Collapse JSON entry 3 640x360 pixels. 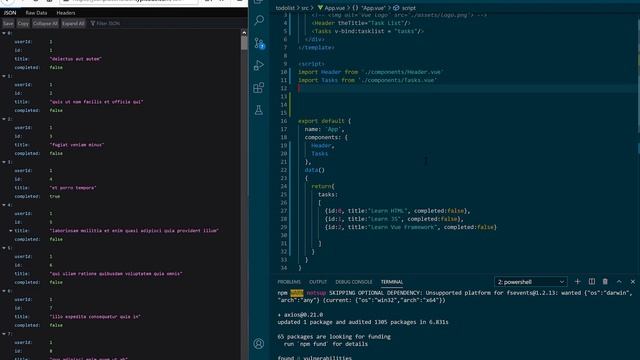pos(4,162)
